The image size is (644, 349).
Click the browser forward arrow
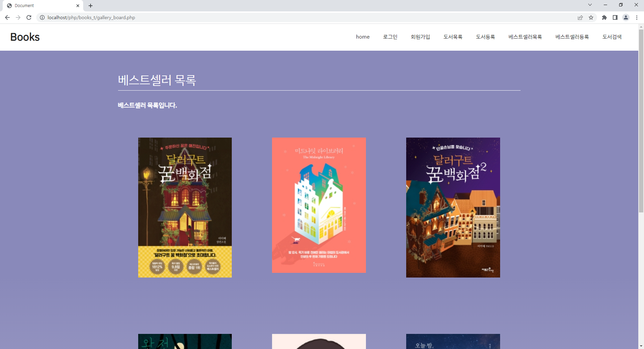pyautogui.click(x=18, y=17)
